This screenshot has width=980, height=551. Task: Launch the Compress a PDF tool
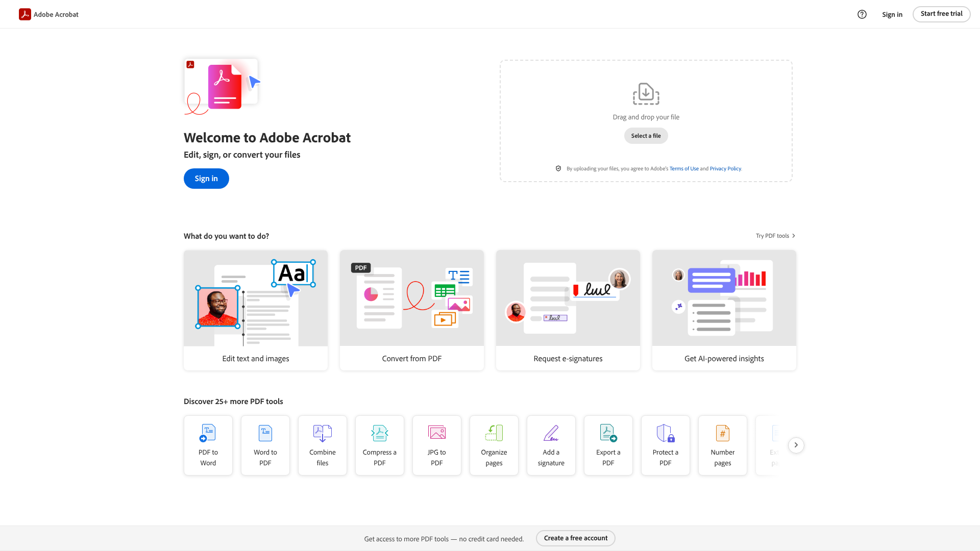pos(380,445)
